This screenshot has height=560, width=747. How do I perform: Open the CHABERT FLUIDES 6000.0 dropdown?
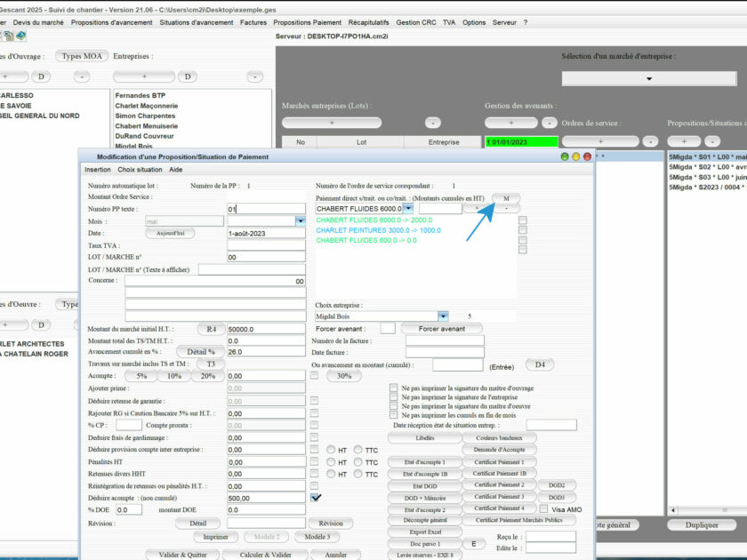click(408, 209)
